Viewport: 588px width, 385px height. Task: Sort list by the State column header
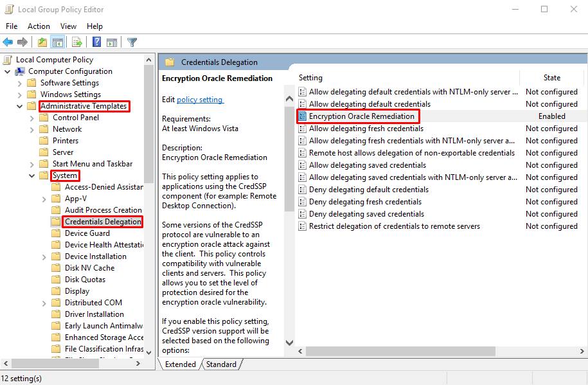(x=551, y=78)
